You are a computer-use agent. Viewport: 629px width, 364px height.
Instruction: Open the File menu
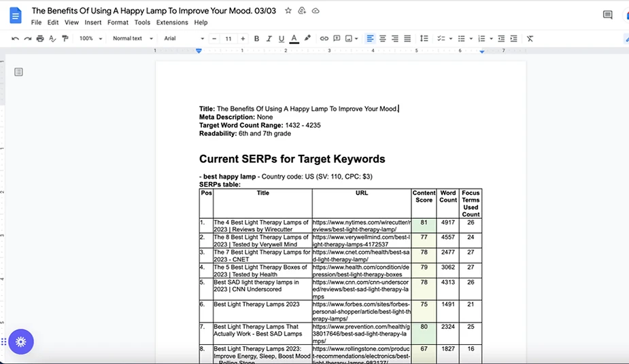tap(36, 22)
